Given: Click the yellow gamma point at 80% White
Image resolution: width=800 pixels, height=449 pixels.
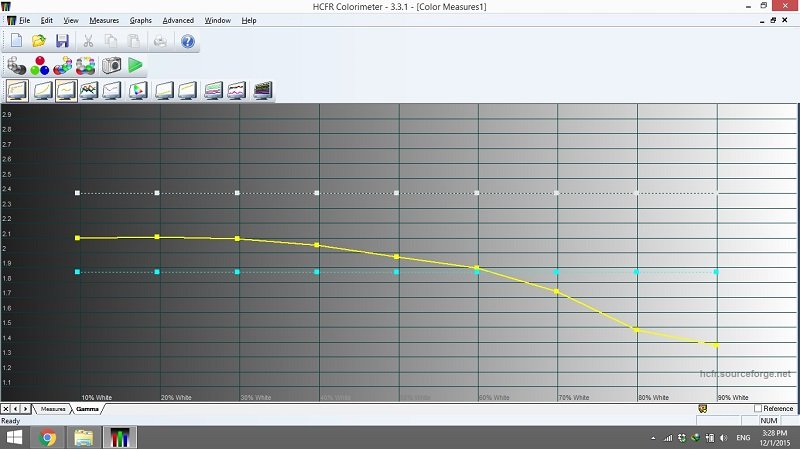Looking at the screenshot, I should [x=636, y=330].
